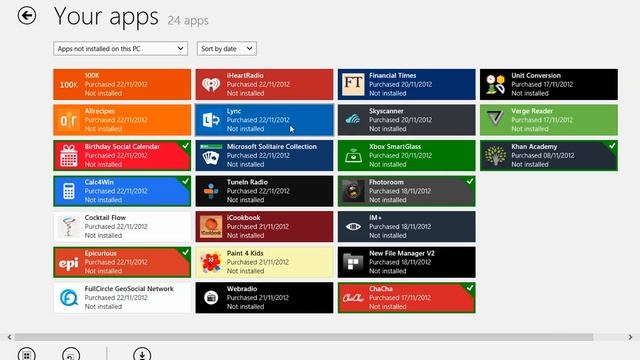Uncheck the Calc4Win selection checkmark

(x=186, y=181)
